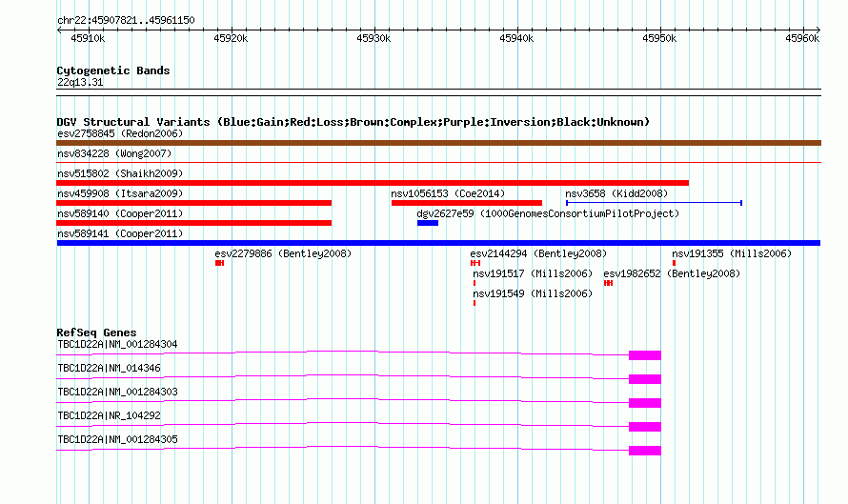Click the 45930k ruler label
Image resolution: width=848 pixels, height=504 pixels.
(x=374, y=38)
